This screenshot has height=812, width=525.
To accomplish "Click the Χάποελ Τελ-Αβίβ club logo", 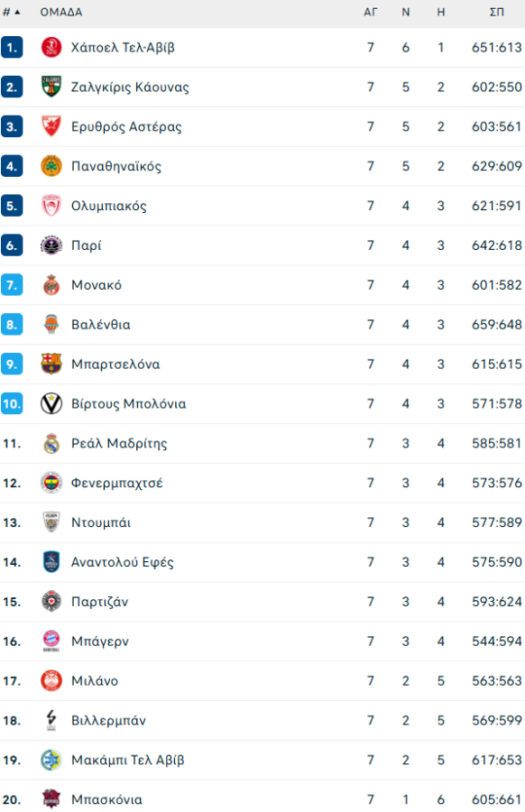I will tap(50, 48).
